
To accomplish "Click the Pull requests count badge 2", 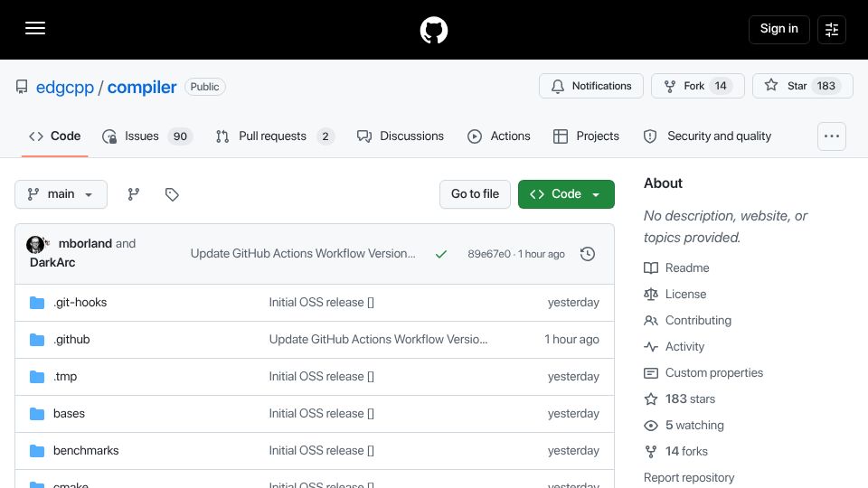I will click(x=325, y=136).
